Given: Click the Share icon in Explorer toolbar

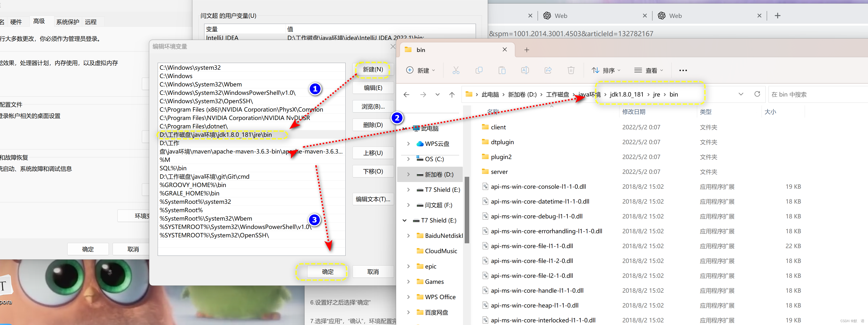Looking at the screenshot, I should pos(548,70).
